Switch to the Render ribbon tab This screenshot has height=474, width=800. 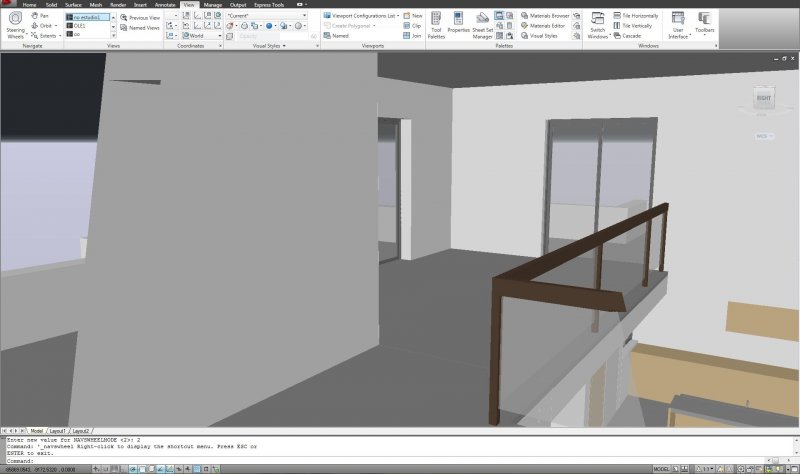118,5
